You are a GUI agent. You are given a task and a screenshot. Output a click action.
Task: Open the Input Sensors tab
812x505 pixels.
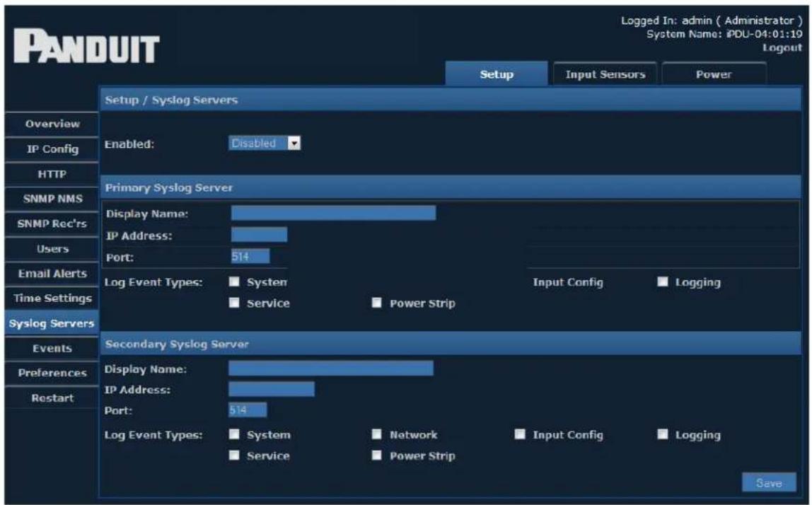coord(605,74)
